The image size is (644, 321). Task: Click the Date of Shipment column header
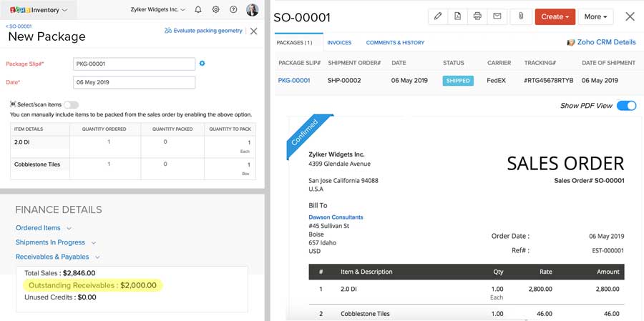click(x=609, y=63)
